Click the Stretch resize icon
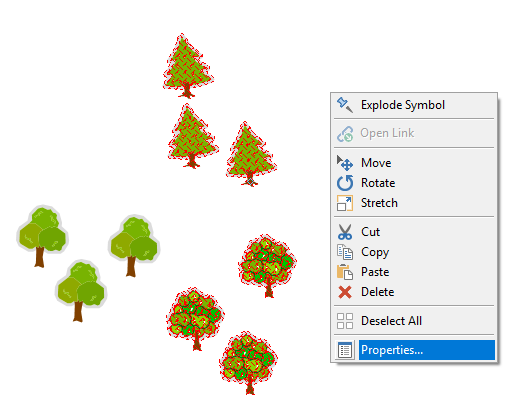The width and height of the screenshot is (506, 402). (345, 203)
